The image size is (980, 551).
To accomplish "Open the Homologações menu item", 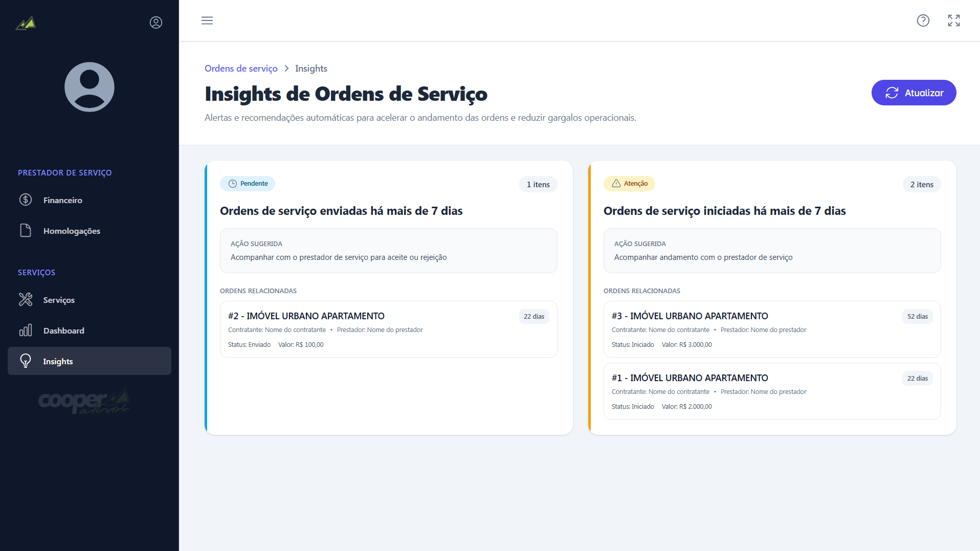I will point(90,231).
